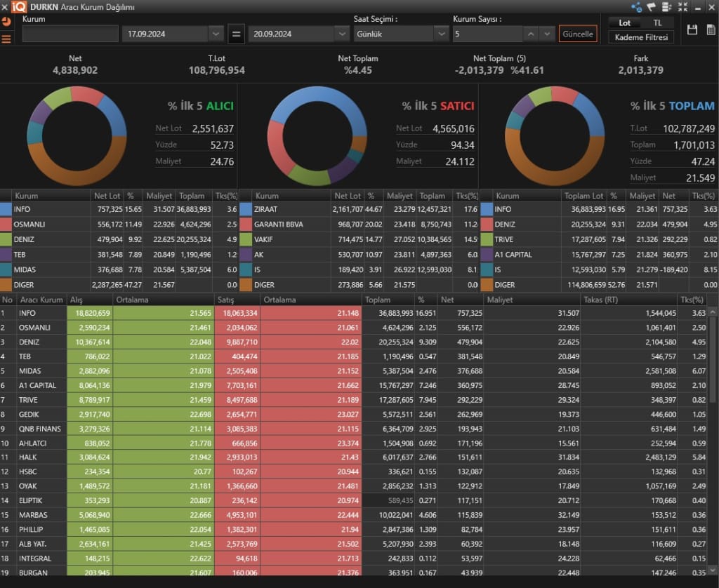Select row 17 ALB YAT. in main table
Viewport: 719px width, 588px height.
(x=354, y=544)
